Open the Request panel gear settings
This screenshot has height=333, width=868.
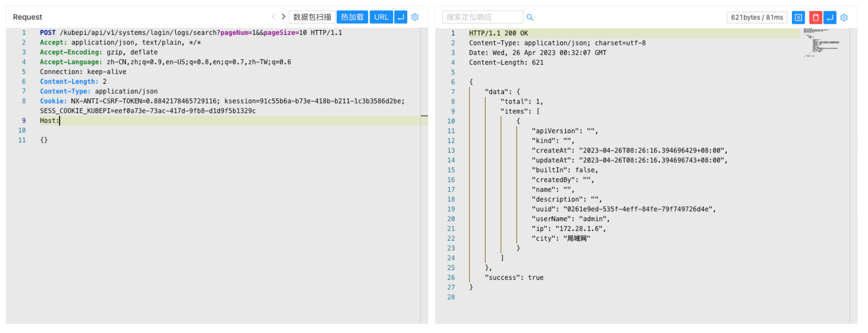415,17
